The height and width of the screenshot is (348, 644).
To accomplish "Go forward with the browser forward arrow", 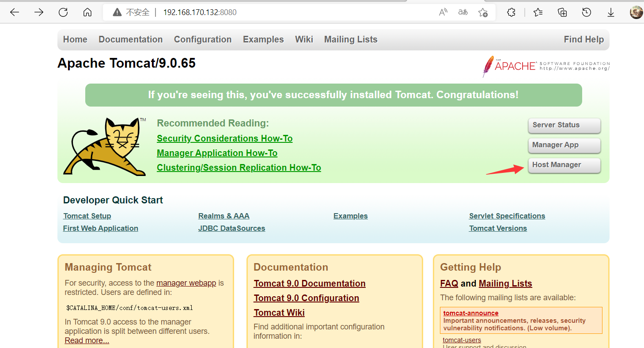I will (x=39, y=12).
